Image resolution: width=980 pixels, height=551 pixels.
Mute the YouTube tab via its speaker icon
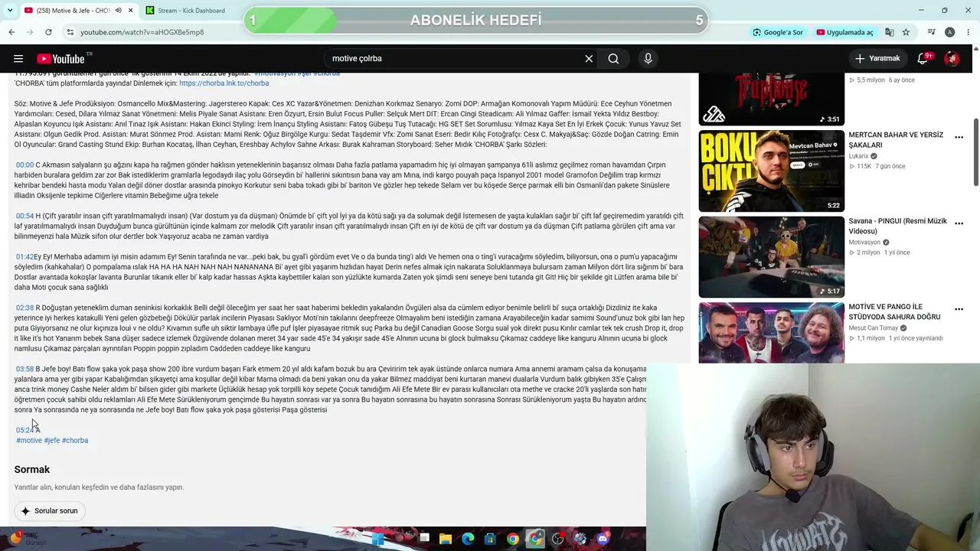point(118,10)
